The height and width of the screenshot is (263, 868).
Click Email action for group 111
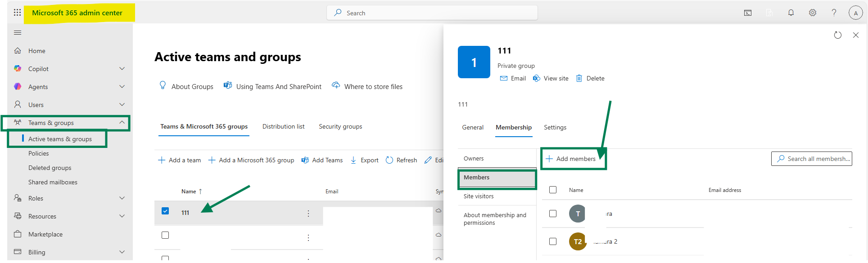coord(513,78)
